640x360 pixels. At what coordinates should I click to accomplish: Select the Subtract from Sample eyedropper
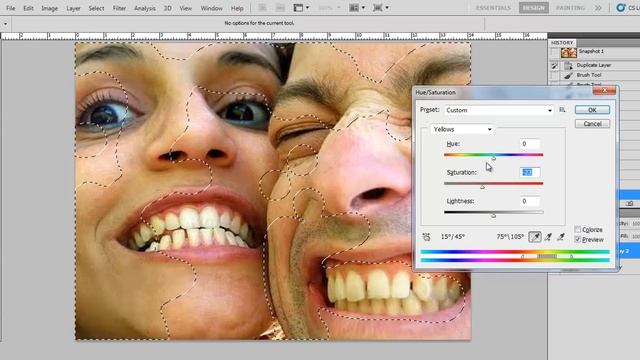pyautogui.click(x=561, y=237)
